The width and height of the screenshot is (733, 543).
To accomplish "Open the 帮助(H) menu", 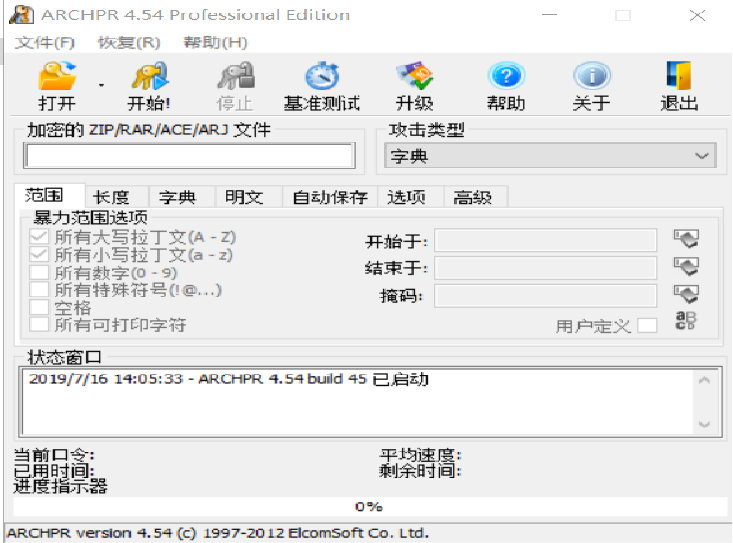I will (215, 43).
